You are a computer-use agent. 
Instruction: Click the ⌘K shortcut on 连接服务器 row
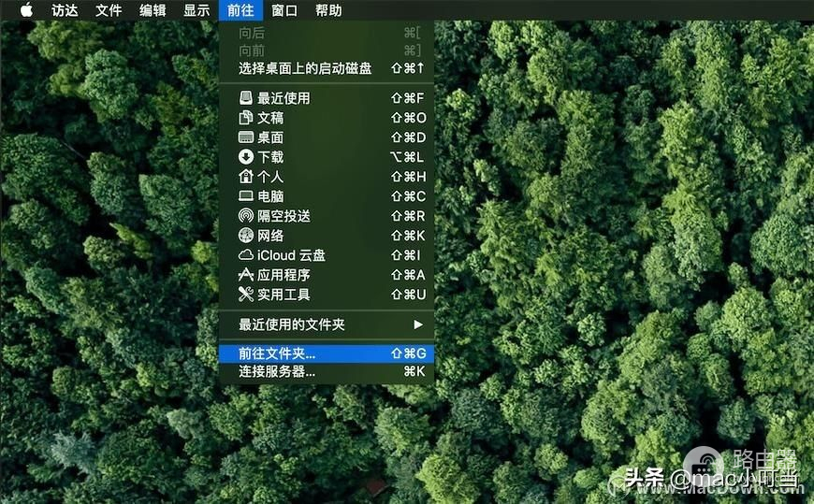pyautogui.click(x=414, y=371)
